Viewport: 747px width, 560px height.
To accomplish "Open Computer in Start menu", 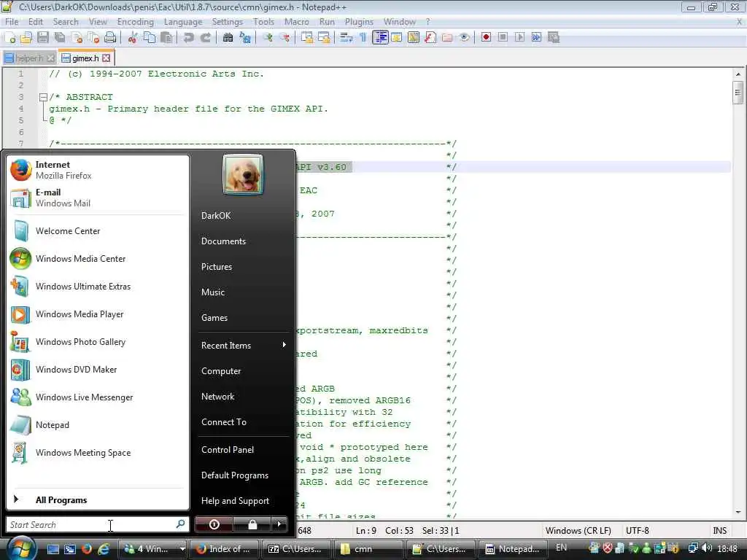I will pos(221,371).
